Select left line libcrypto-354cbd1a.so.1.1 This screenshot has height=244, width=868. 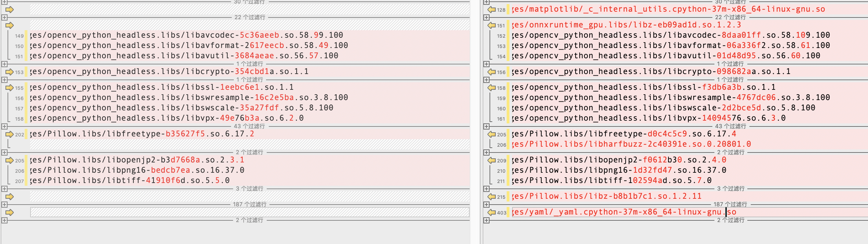tap(250, 72)
